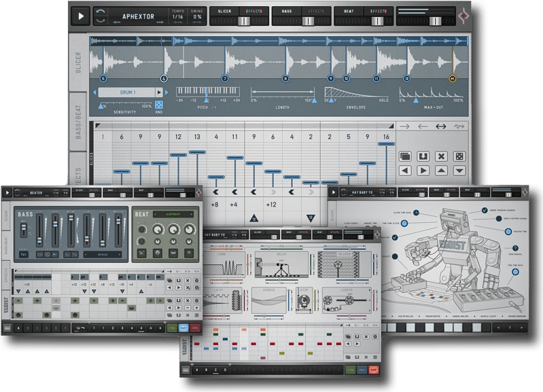Select slice marker 7 on the waveform
The height and width of the screenshot is (392, 543).
[225, 79]
